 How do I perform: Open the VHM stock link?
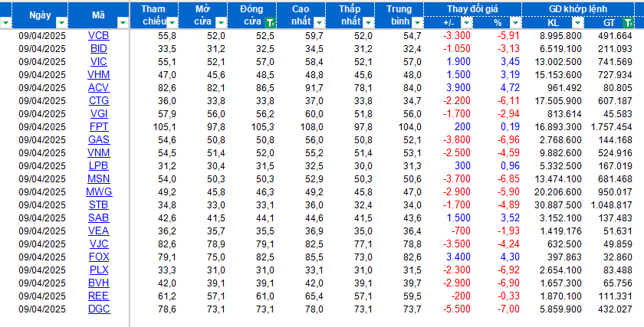(x=99, y=75)
